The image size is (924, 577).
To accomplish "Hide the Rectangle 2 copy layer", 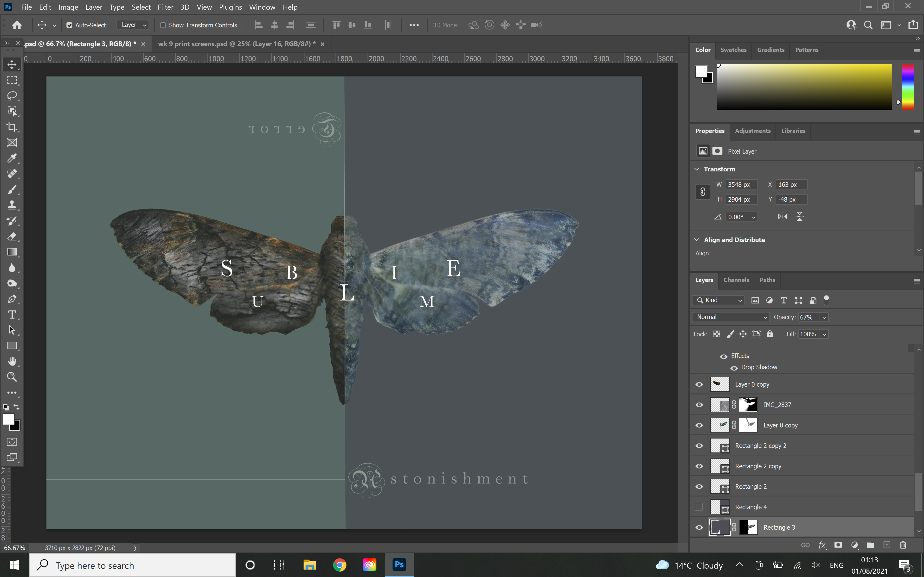I will [x=699, y=466].
